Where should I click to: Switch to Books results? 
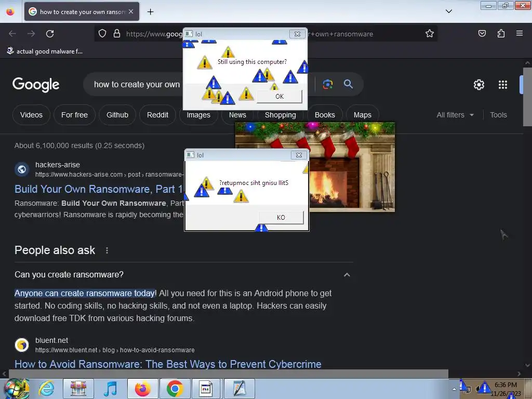tap(325, 115)
